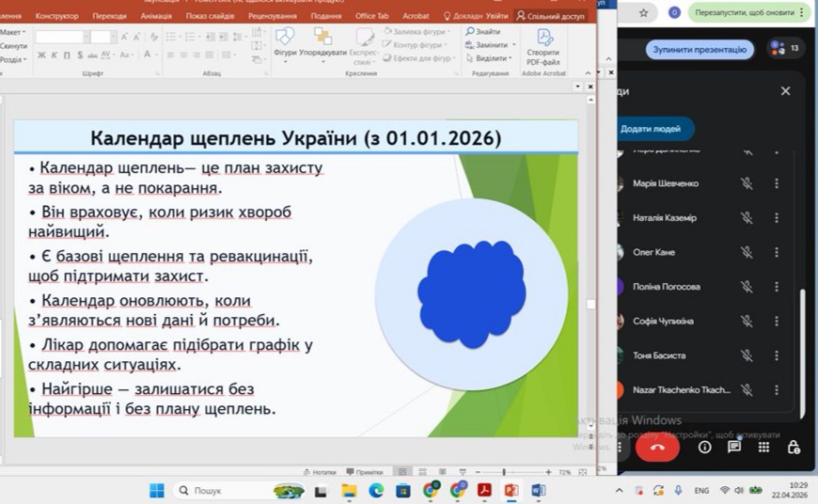Screen dimensions: 818x504
Task: Click the Додати людей button
Action: [x=653, y=129]
